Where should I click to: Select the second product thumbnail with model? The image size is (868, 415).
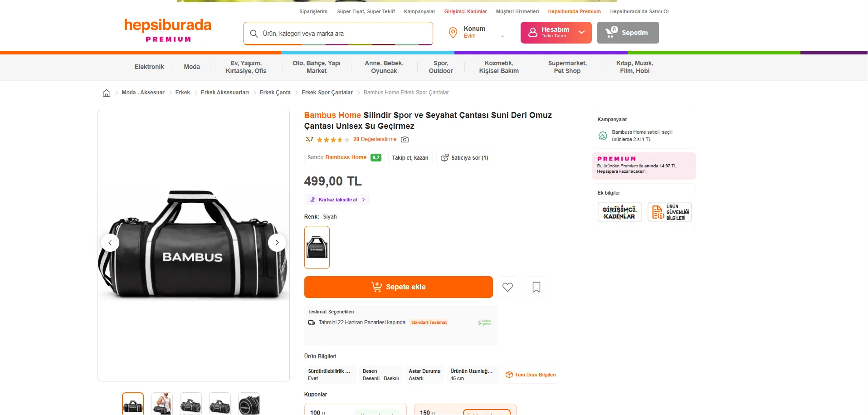coord(162,404)
